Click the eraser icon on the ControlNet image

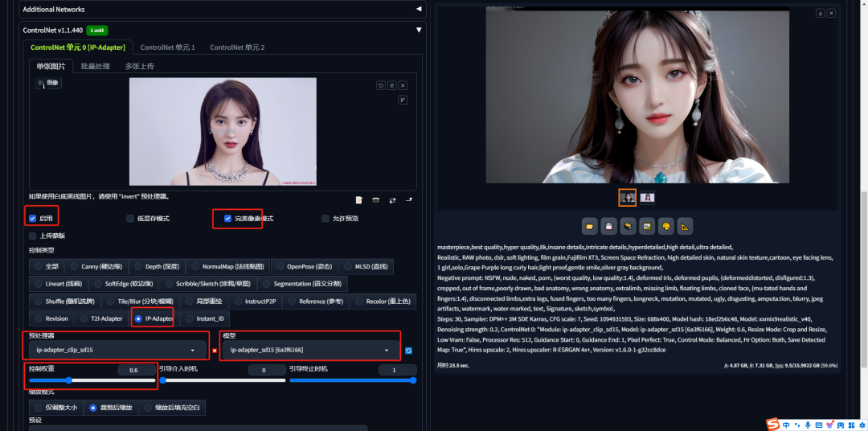[x=392, y=85]
